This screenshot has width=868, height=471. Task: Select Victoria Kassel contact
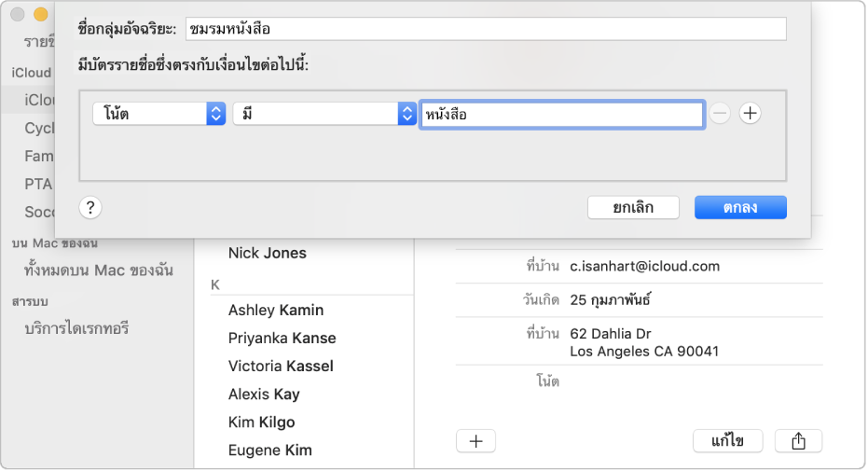point(281,367)
